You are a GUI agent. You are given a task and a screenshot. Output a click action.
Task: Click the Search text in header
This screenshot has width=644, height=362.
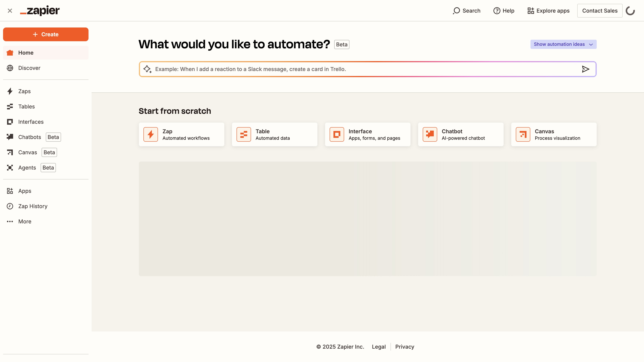[471, 11]
